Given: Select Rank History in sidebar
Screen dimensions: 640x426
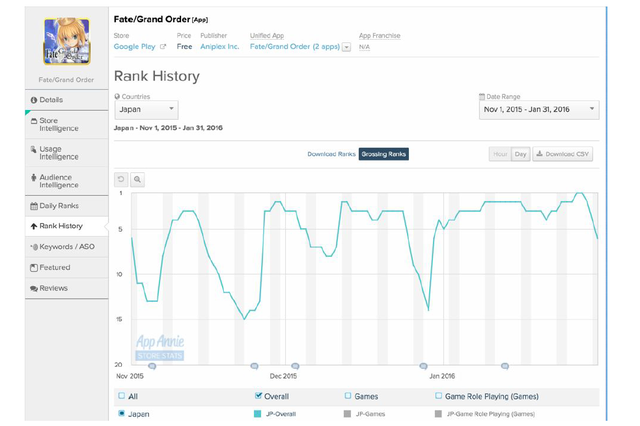Looking at the screenshot, I should point(67,226).
